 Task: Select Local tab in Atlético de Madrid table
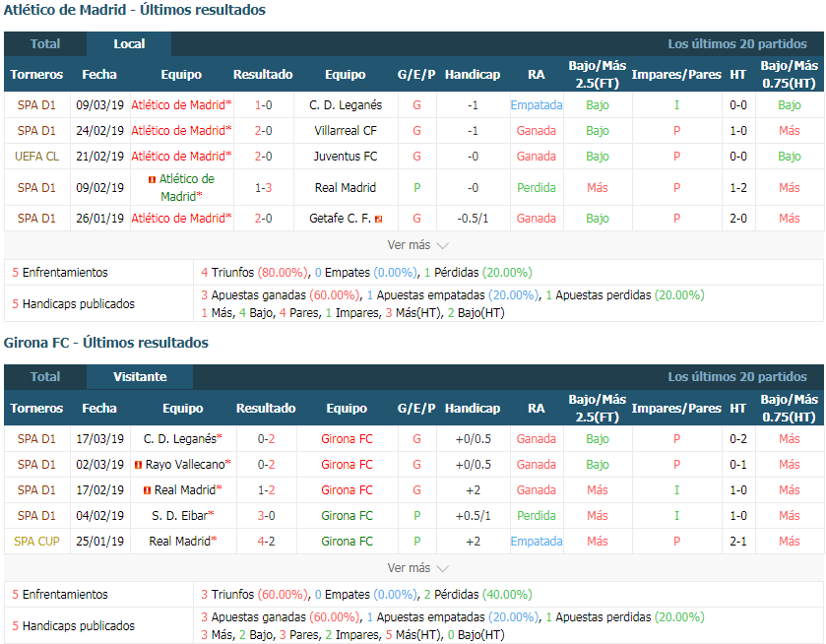click(x=129, y=43)
